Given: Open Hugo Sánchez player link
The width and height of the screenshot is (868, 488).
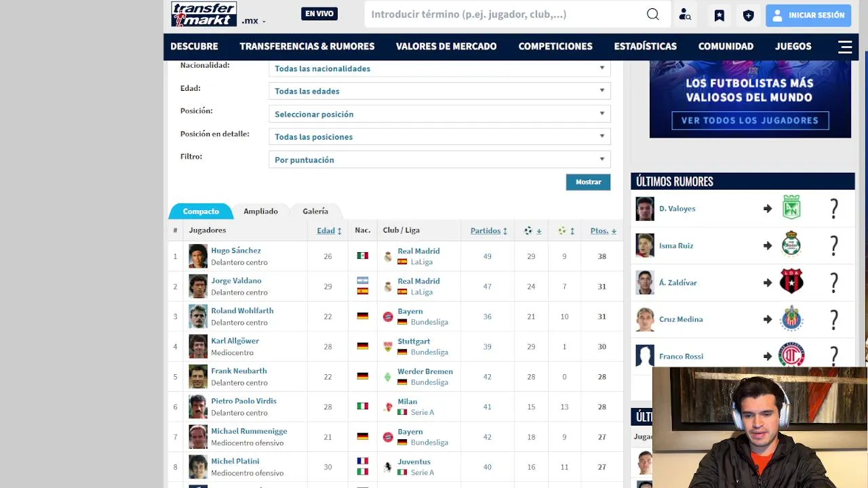Looking at the screenshot, I should (236, 251).
